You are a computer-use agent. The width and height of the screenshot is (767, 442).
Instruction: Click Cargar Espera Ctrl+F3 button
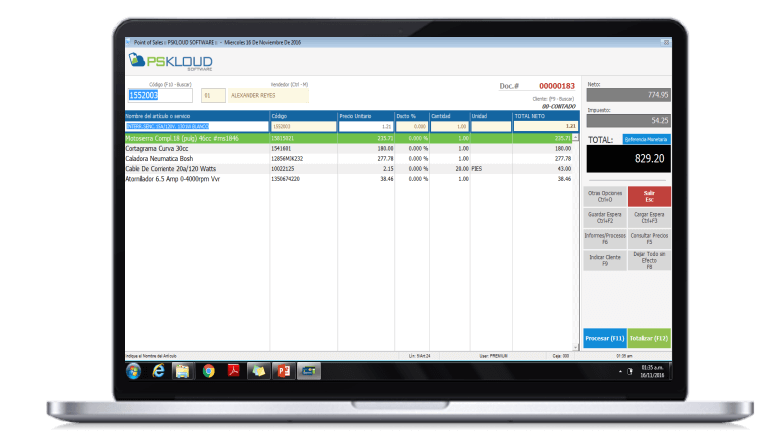[x=649, y=218]
